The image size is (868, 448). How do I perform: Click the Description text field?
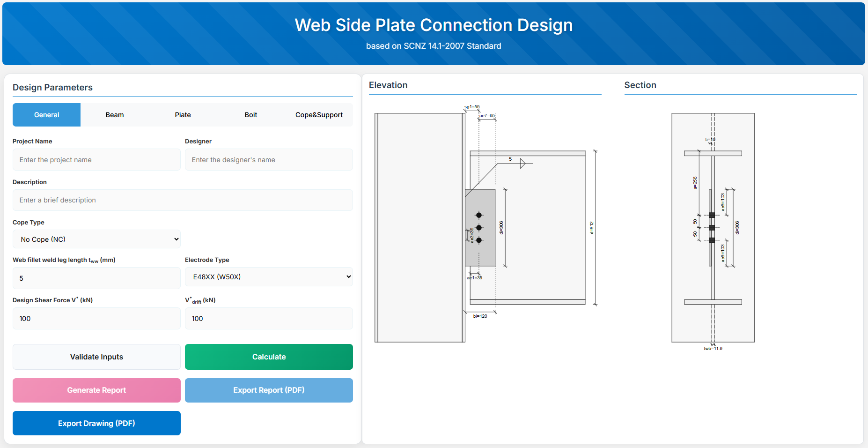pyautogui.click(x=183, y=200)
